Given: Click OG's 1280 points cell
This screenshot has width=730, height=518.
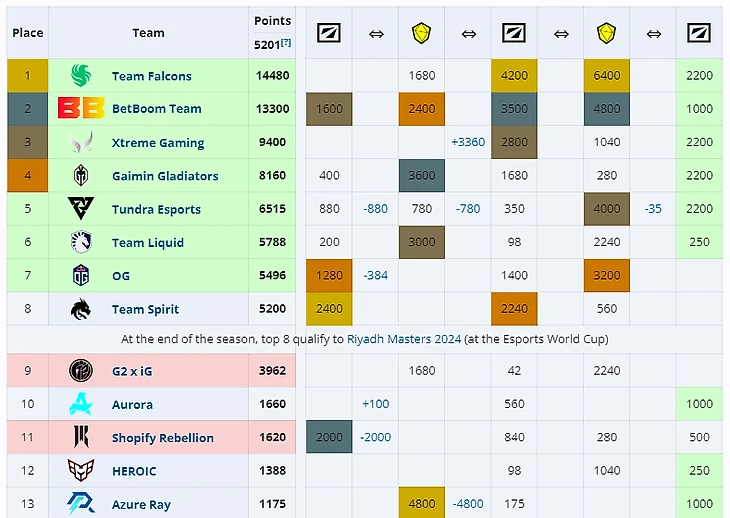Looking at the screenshot, I should click(x=329, y=275).
